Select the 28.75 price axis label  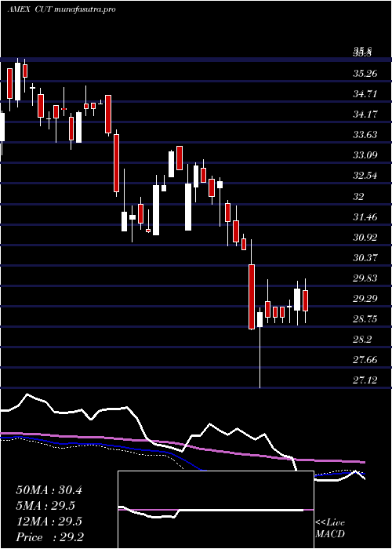click(365, 319)
